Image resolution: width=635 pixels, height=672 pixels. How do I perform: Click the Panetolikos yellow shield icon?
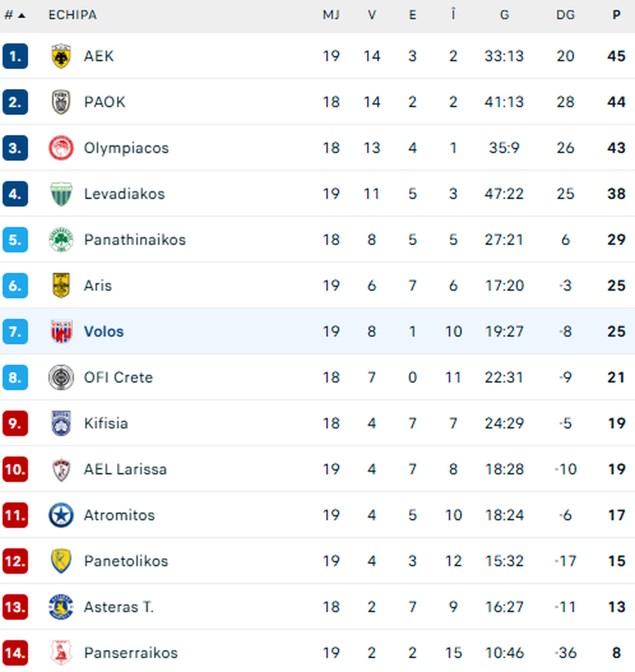(61, 561)
